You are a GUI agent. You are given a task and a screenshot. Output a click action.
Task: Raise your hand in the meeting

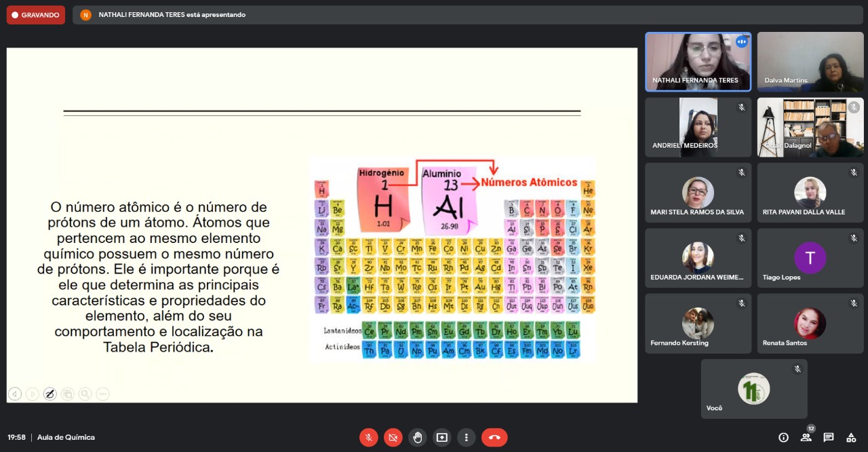418,438
